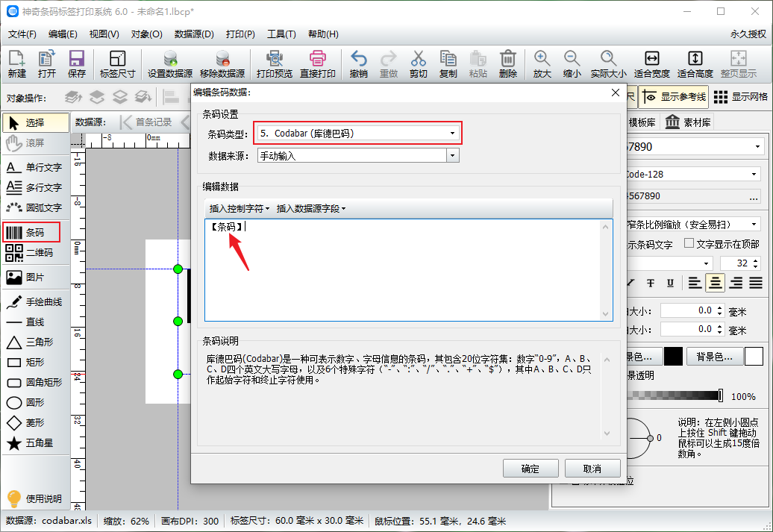Click the 打印预览 print preview icon
The width and height of the screenshot is (773, 532).
point(274,59)
